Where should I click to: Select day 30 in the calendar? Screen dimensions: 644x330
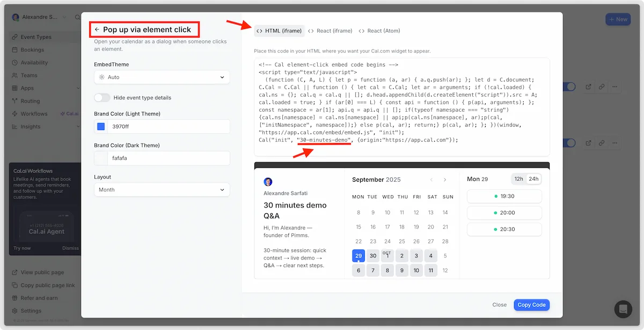click(373, 256)
